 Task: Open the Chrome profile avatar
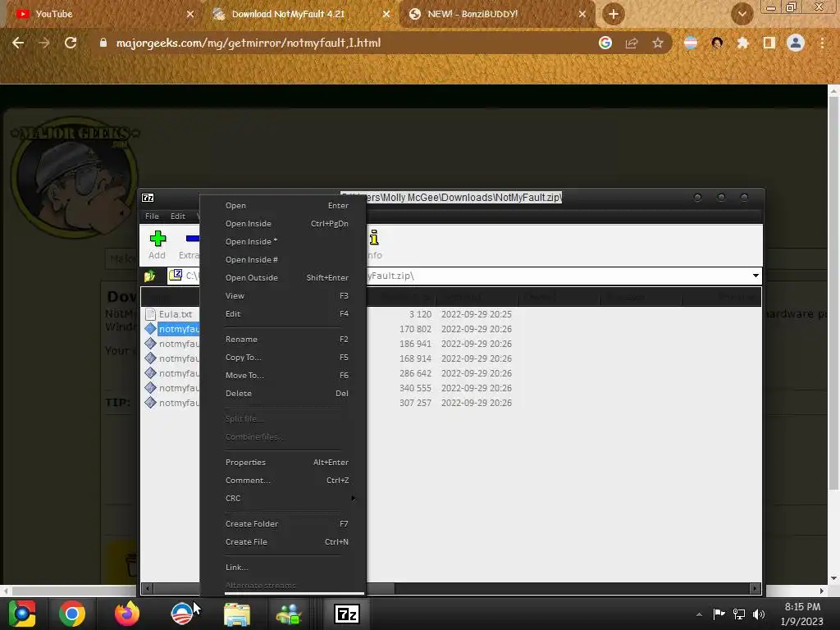click(796, 43)
